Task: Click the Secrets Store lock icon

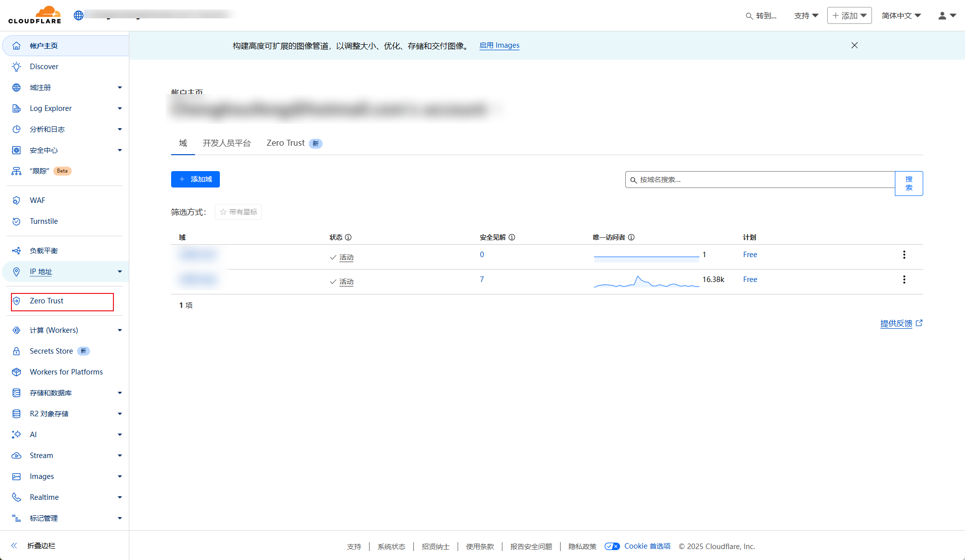Action: coord(16,351)
